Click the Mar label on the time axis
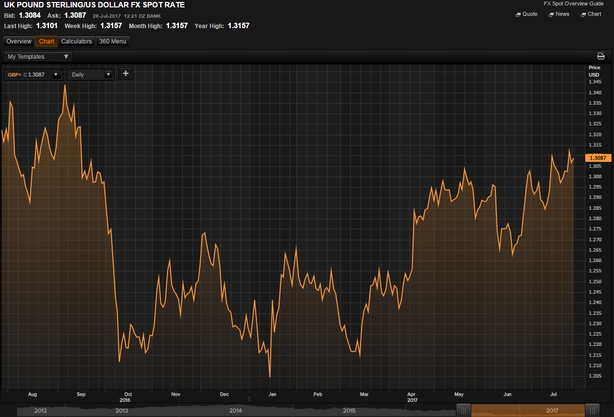 pyautogui.click(x=364, y=394)
